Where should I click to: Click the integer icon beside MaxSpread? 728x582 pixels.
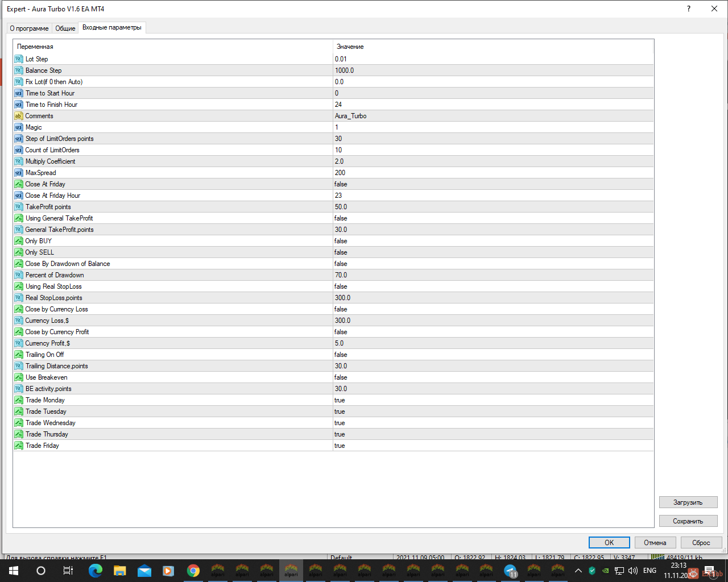[19, 173]
